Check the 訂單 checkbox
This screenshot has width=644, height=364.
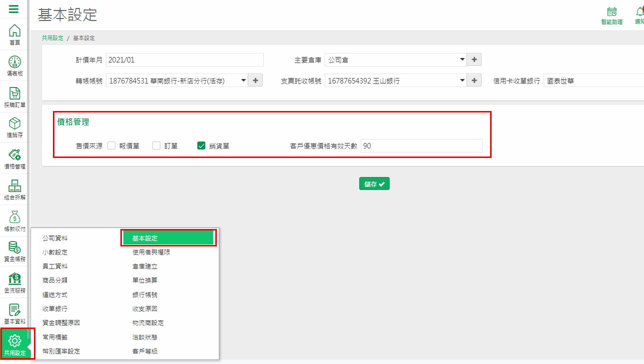pyautogui.click(x=156, y=145)
